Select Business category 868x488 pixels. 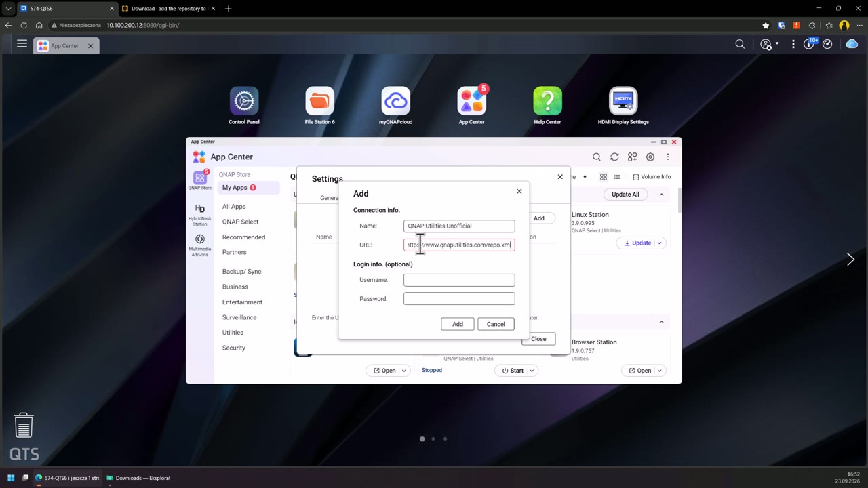point(235,287)
